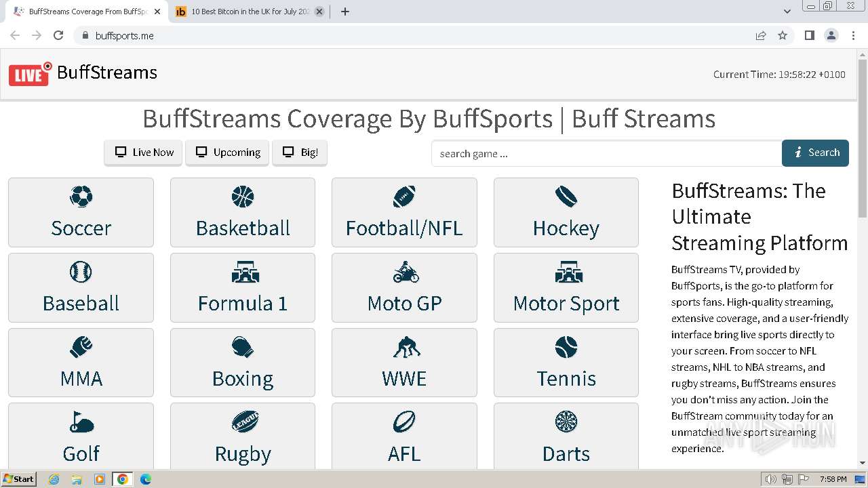Screen dimensions: 868x488
Task: Open the AFL category card
Action: coord(404,436)
